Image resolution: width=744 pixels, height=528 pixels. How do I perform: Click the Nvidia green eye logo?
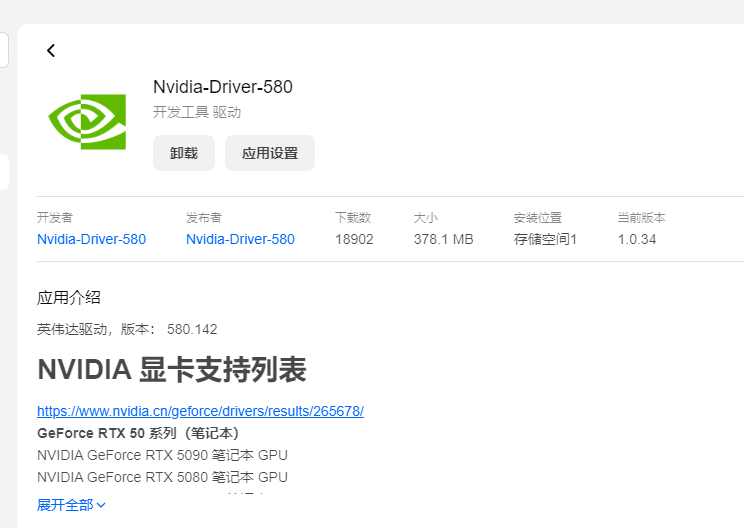pyautogui.click(x=87, y=122)
